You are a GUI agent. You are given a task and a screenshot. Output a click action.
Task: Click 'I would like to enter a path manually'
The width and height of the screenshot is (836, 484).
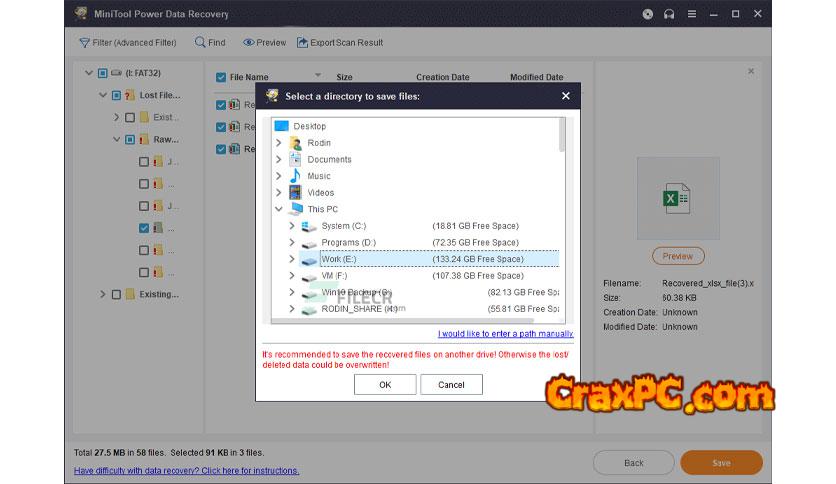pyautogui.click(x=505, y=334)
